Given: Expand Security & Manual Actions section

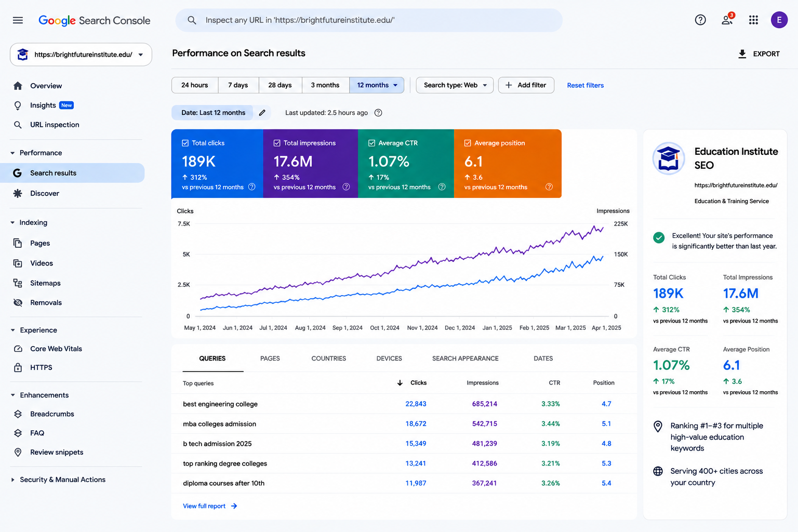Looking at the screenshot, I should [12, 480].
